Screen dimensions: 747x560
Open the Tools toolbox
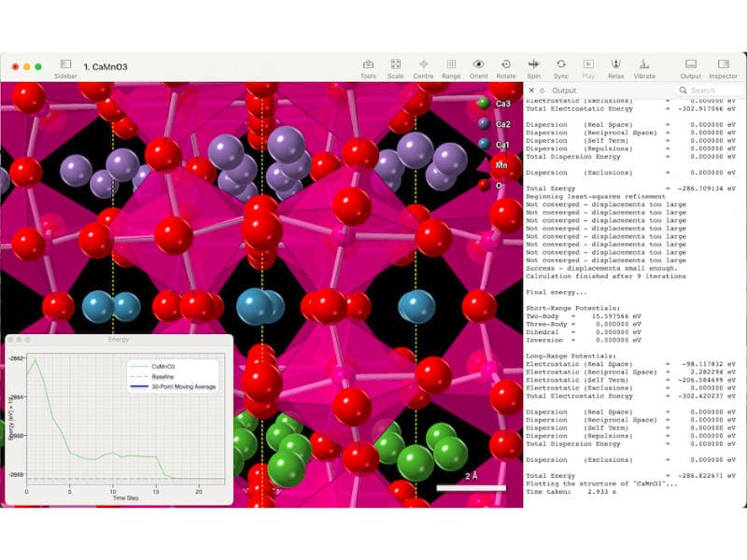pos(368,64)
